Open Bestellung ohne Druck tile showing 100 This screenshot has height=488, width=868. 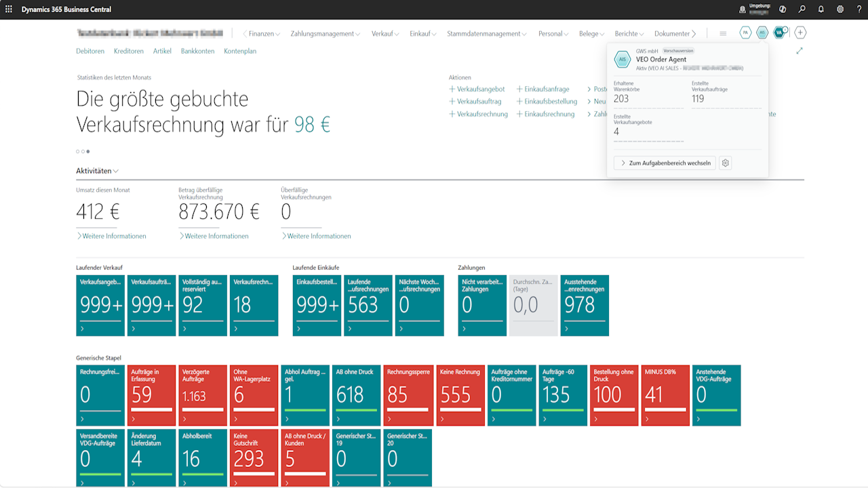tap(614, 395)
